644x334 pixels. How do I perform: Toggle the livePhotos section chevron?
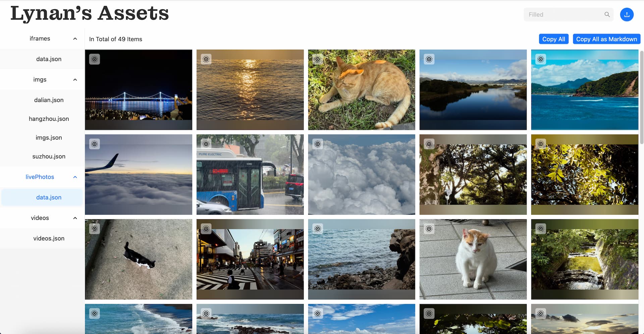pyautogui.click(x=75, y=177)
